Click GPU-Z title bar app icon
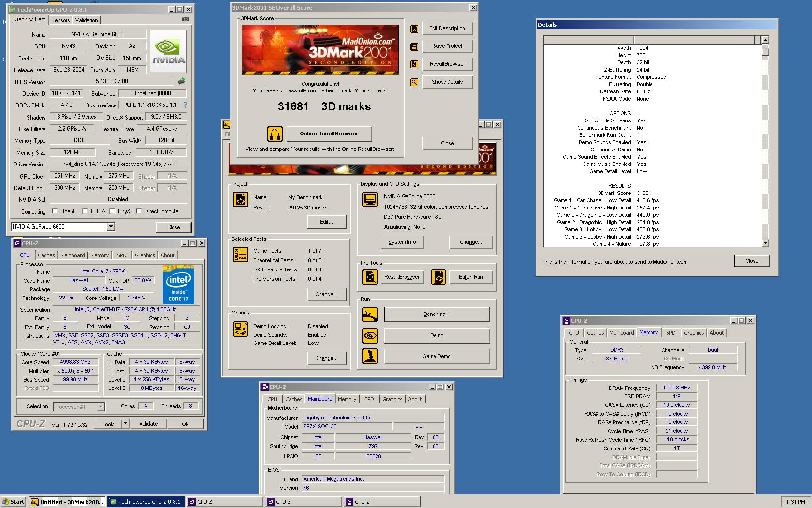Image resolution: width=812 pixels, height=508 pixels. [x=13, y=10]
